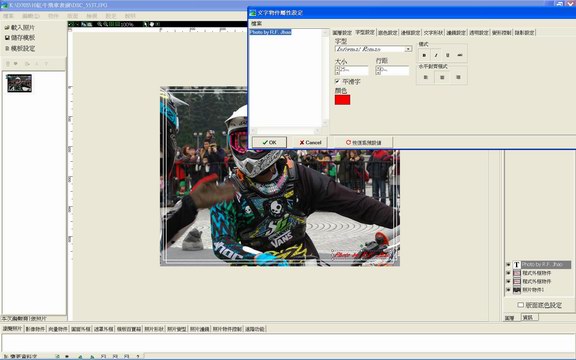Select the loaded photo thumbnail in left panel

(19, 83)
